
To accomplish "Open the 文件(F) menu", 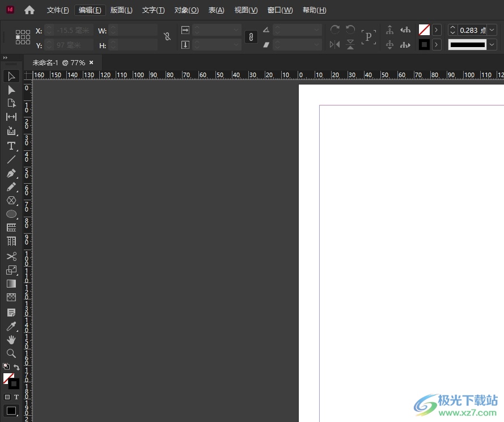I will click(x=58, y=10).
